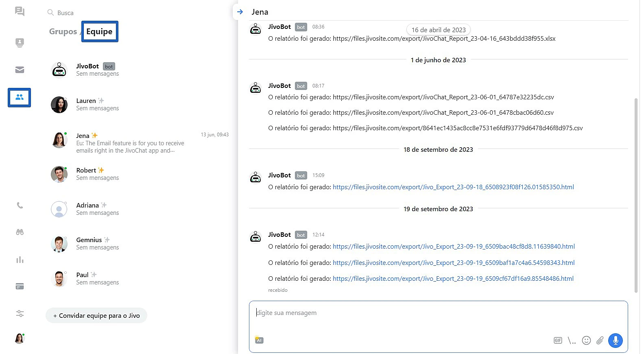Click the chat vertical scrollbar
This screenshot has height=354, width=644.
pyautogui.click(x=636, y=195)
